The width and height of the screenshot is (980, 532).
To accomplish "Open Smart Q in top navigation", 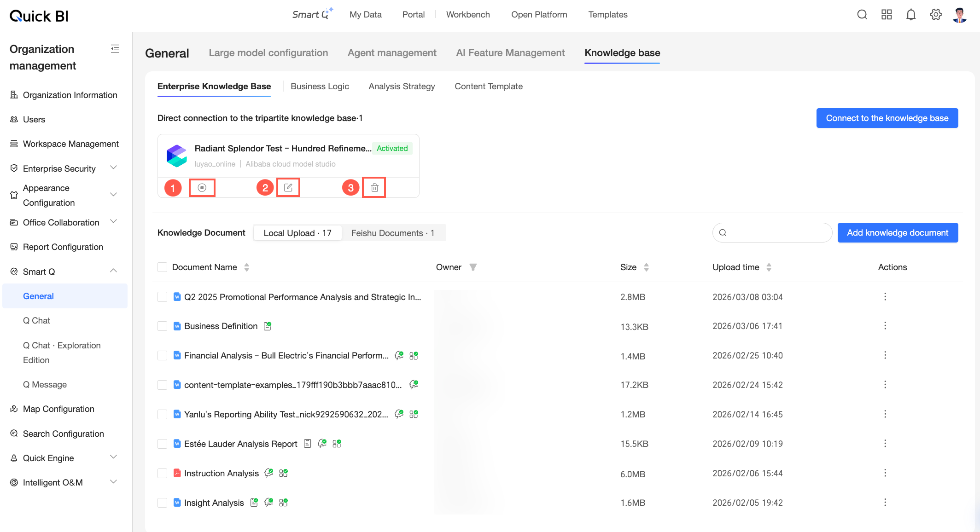I will click(313, 14).
